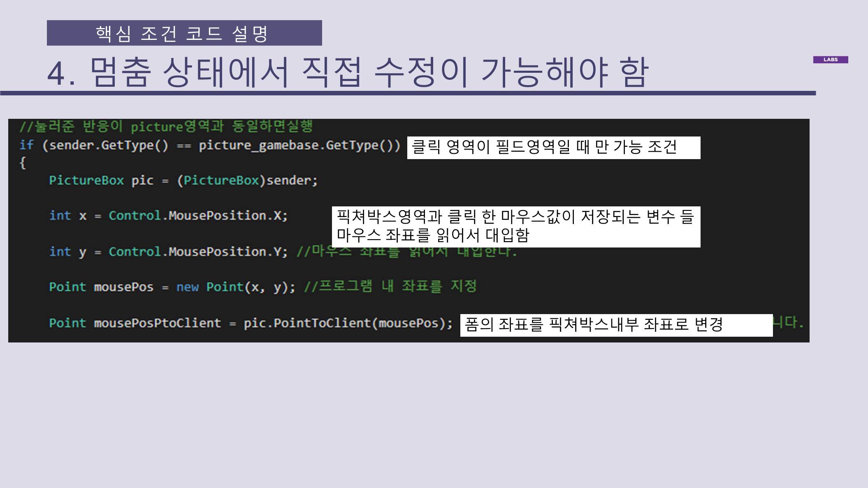This screenshot has height=488, width=868.
Task: Click the 'PictureBox pic = (PictureBox)sender;' line
Action: point(183,180)
